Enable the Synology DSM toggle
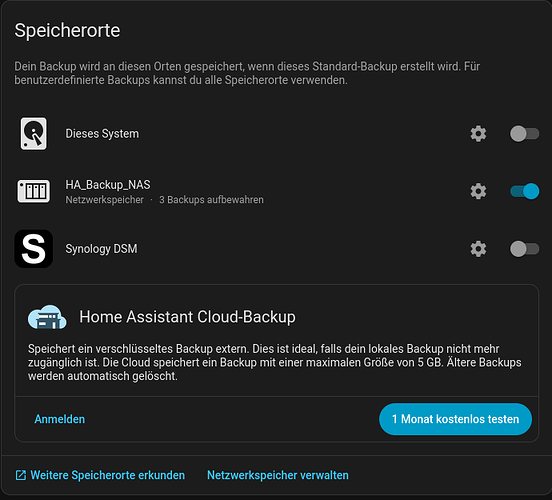The height and width of the screenshot is (500, 552). pyautogui.click(x=524, y=249)
